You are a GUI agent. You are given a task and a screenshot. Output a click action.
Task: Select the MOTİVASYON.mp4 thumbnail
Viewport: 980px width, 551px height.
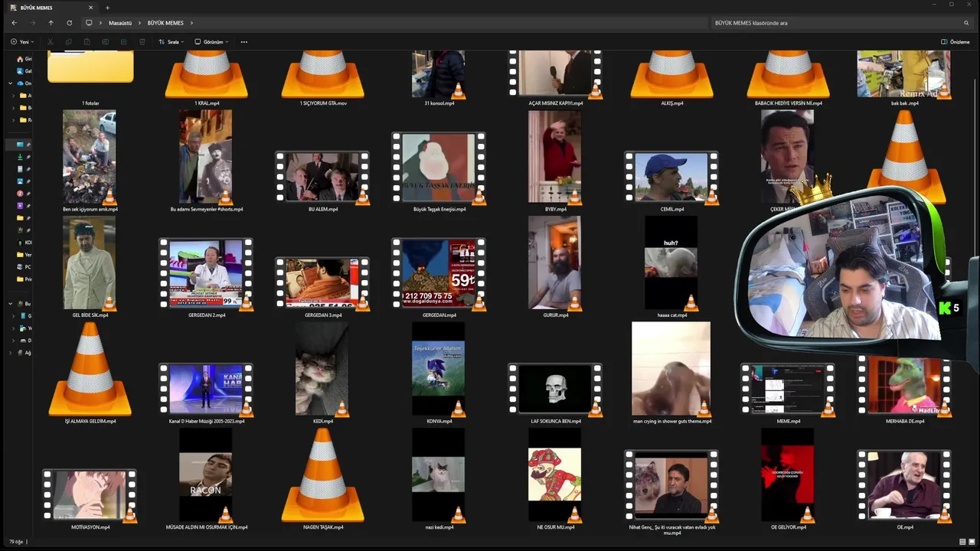click(90, 496)
